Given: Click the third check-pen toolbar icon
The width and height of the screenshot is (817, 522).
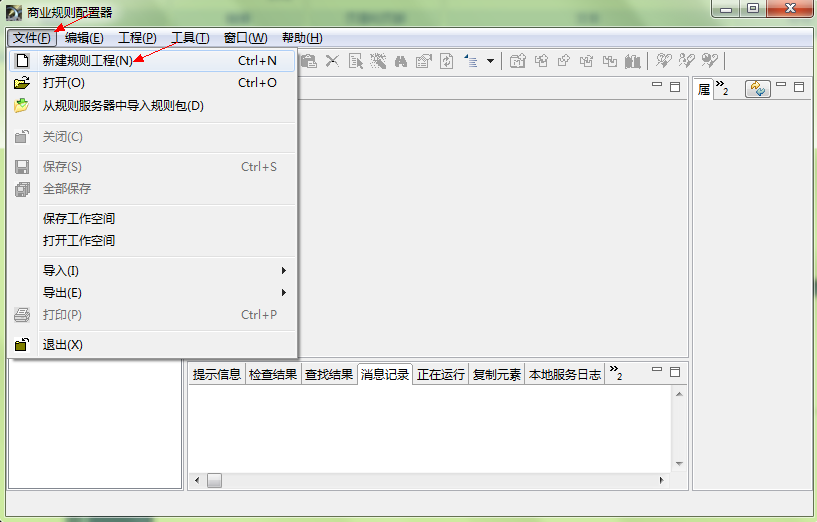Looking at the screenshot, I should (x=710, y=60).
